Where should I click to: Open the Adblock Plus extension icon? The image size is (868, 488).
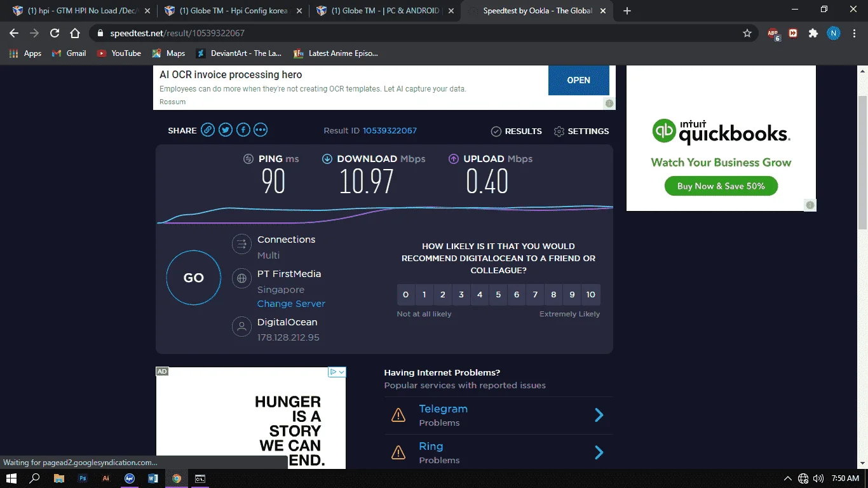[x=773, y=34]
